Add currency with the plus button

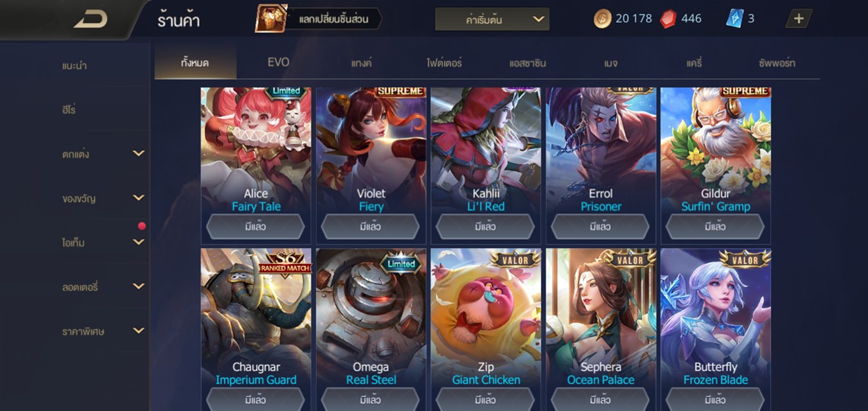[799, 19]
